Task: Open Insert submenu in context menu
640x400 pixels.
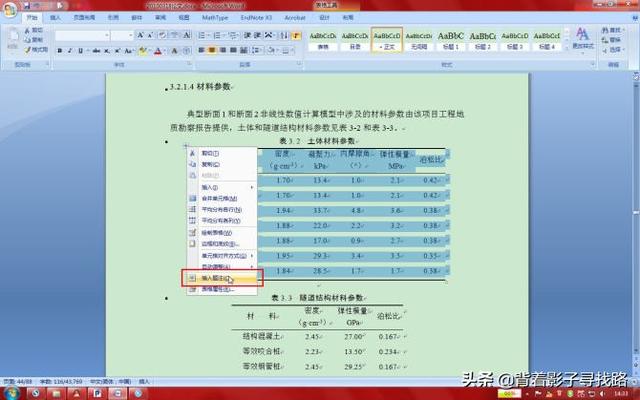Action: [x=222, y=187]
